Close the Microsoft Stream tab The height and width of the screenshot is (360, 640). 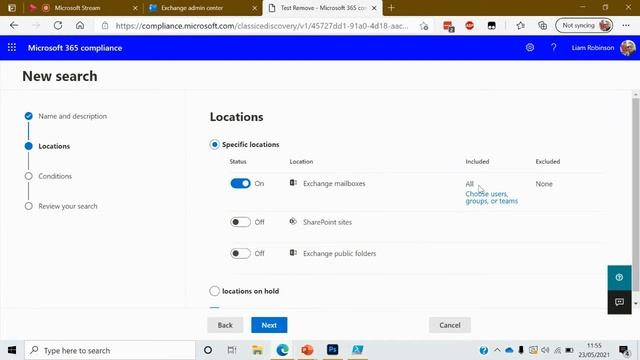[135, 8]
